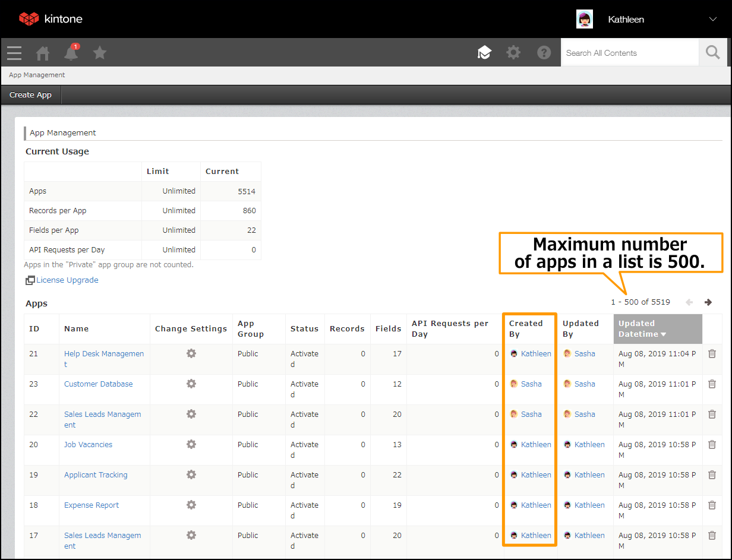Open the bookmarks star icon
The image size is (732, 560).
point(100,53)
